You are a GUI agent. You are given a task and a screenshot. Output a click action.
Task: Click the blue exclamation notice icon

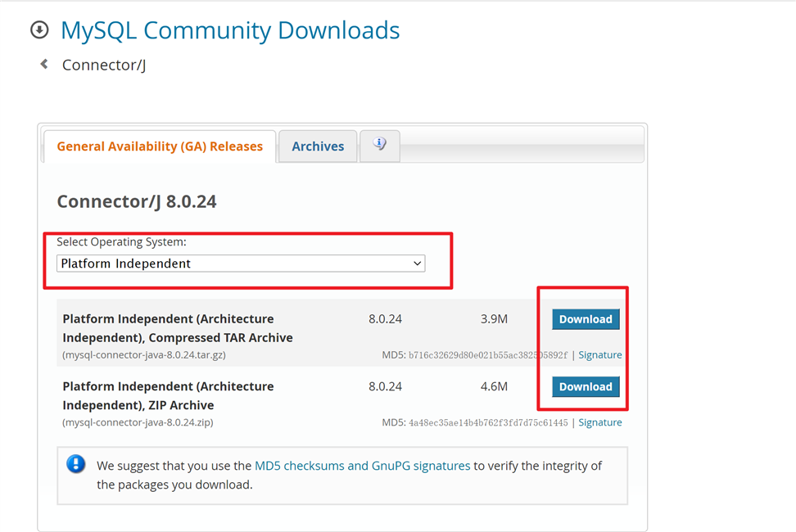coord(76,463)
